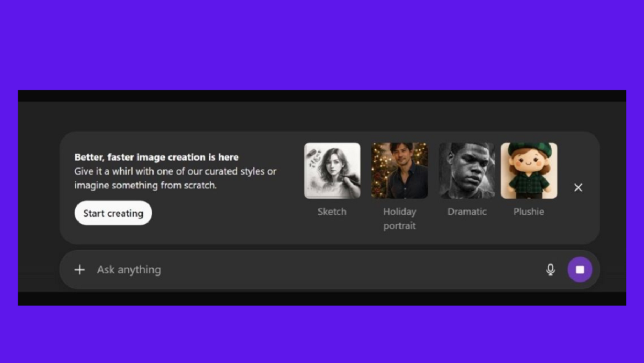Pick the Plushie style thumbnail

529,171
